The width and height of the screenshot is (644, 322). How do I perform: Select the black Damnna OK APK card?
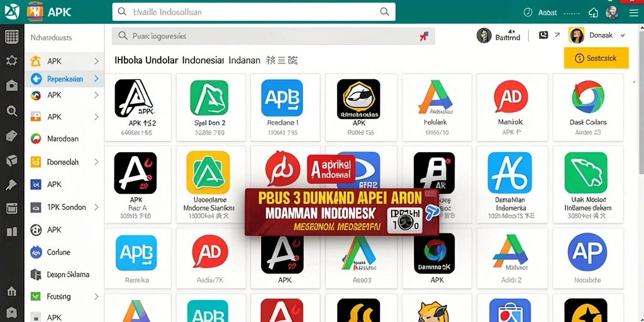click(436, 258)
